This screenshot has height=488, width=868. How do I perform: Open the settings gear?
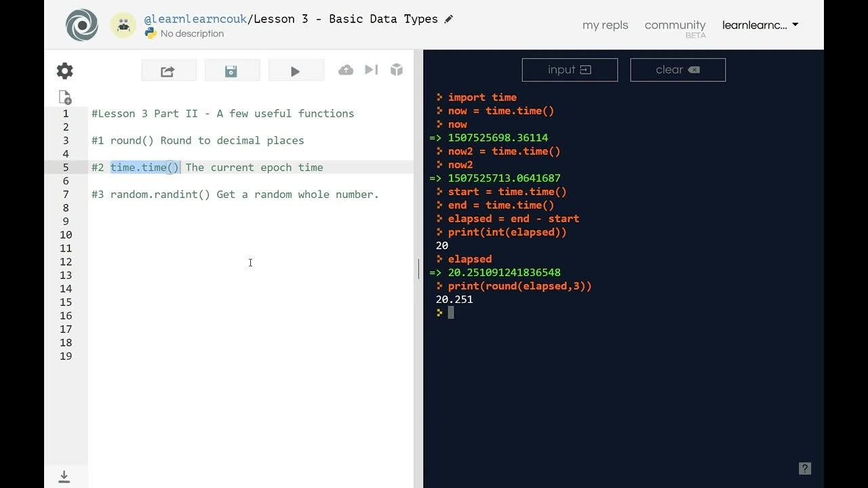[x=64, y=70]
